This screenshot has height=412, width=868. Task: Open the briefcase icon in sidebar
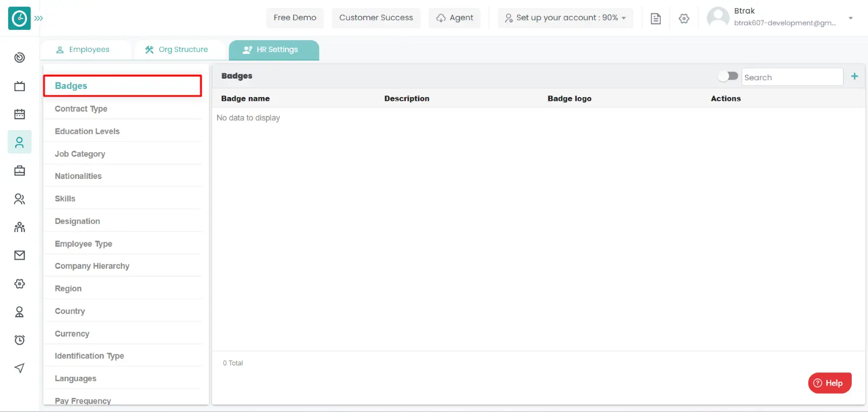pyautogui.click(x=20, y=171)
